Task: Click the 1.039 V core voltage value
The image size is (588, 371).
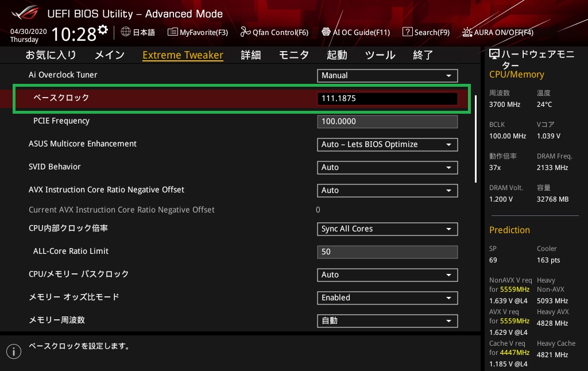Action: click(548, 136)
